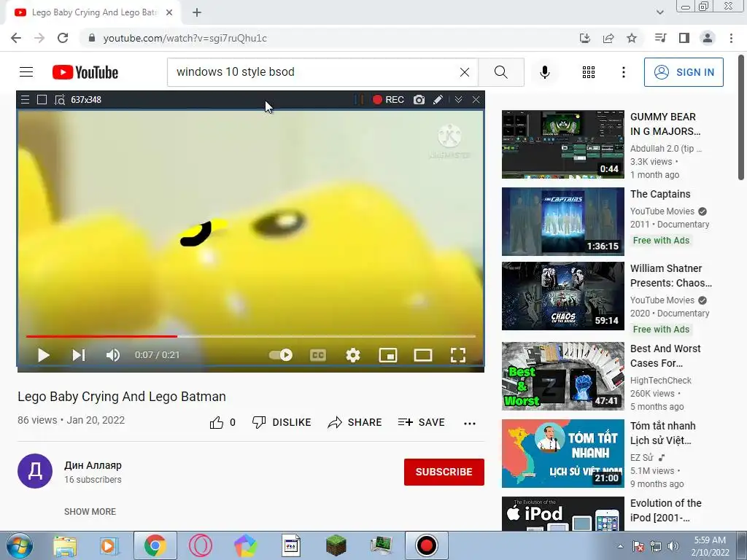
Task: Open channel name Дин Аллаяр
Action: (93, 465)
